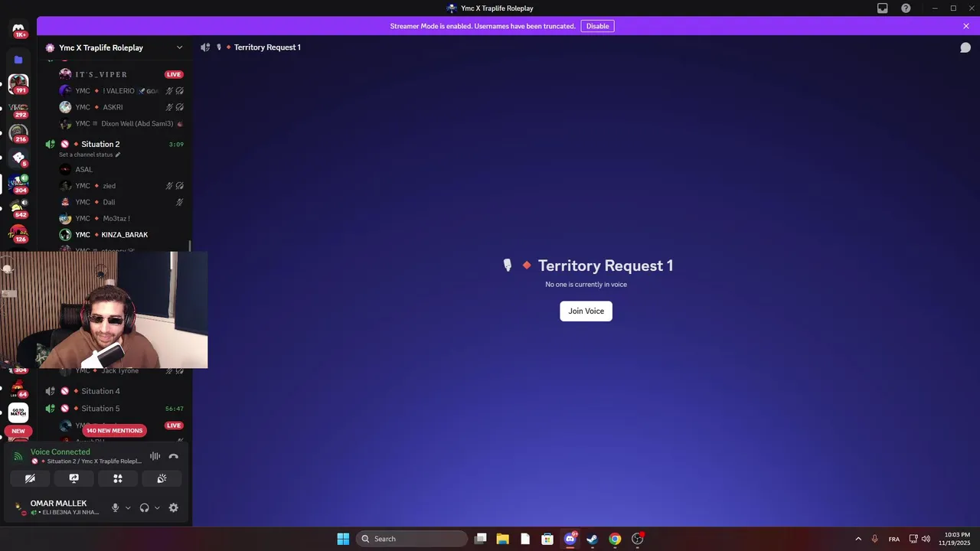Show chat for Territory Request 1
The image size is (980, 551).
[965, 47]
